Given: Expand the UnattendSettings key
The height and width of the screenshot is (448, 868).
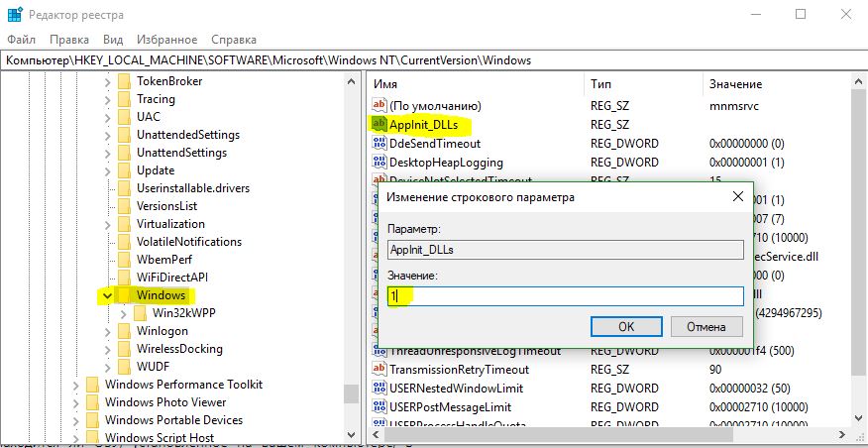Looking at the screenshot, I should click(107, 153).
